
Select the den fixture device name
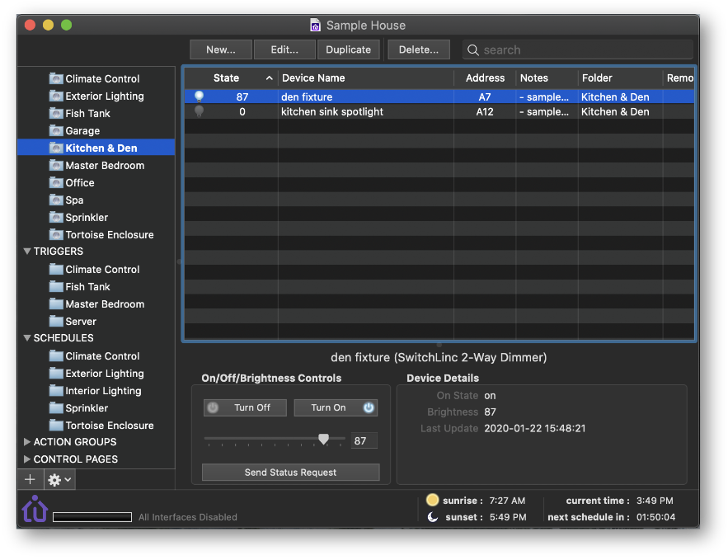tap(307, 96)
